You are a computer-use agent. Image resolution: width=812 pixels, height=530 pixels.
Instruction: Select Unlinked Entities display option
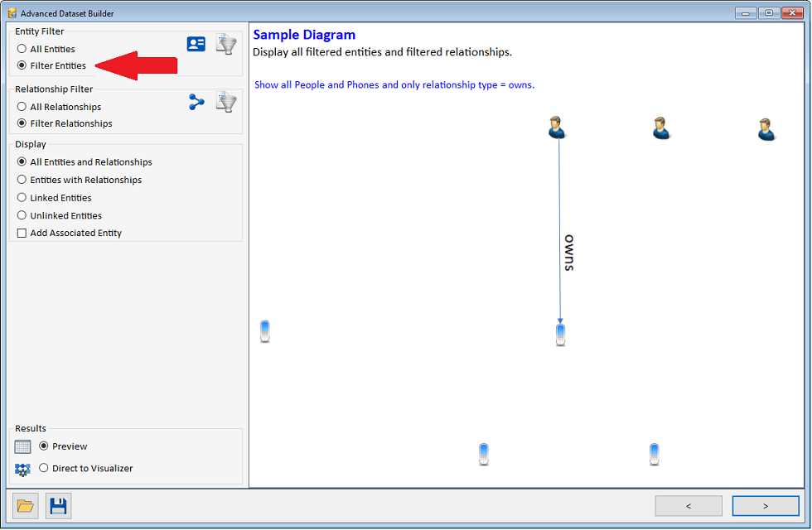[x=22, y=216]
